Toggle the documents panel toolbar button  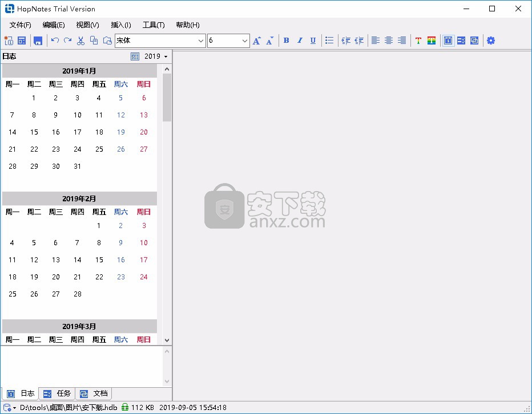click(474, 40)
